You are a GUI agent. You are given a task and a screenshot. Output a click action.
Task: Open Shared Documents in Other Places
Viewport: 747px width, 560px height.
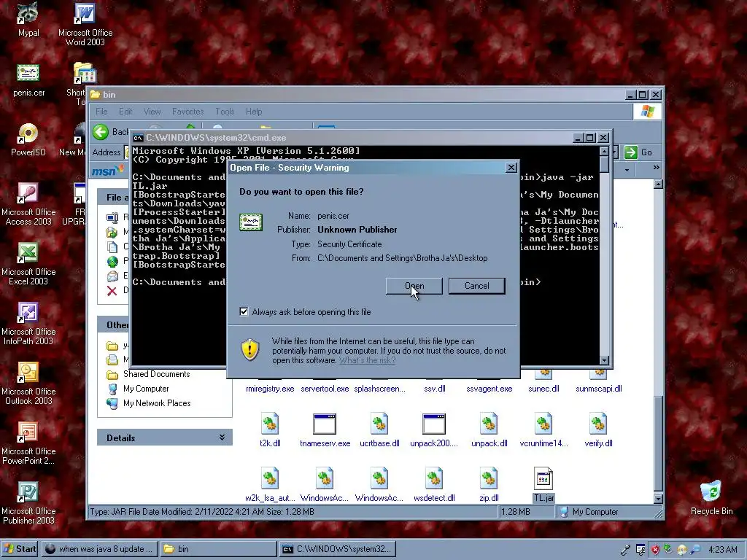(156, 374)
